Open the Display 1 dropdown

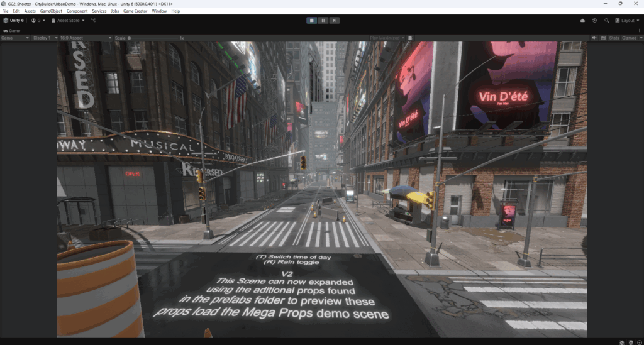[45, 38]
